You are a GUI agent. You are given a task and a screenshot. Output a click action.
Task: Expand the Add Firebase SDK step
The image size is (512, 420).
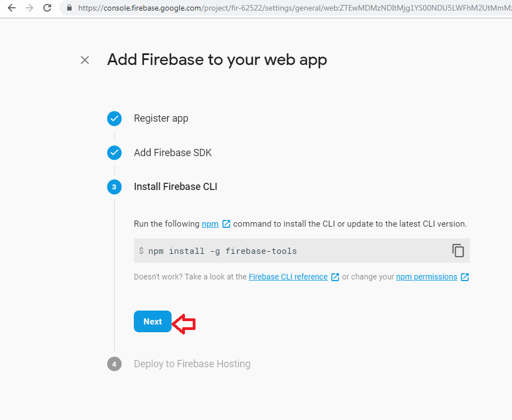(173, 153)
